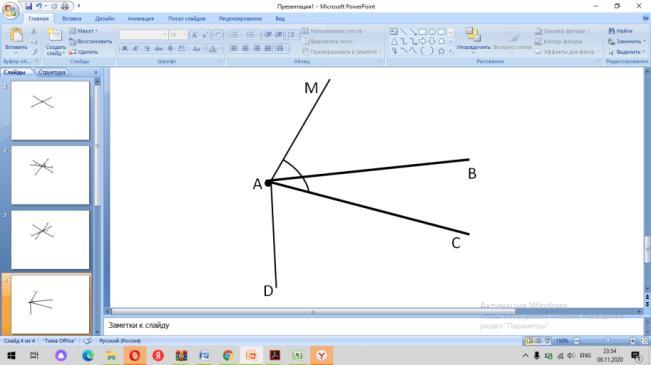Click the Office button logo
Viewport: 651px width, 365px height.
[10, 11]
